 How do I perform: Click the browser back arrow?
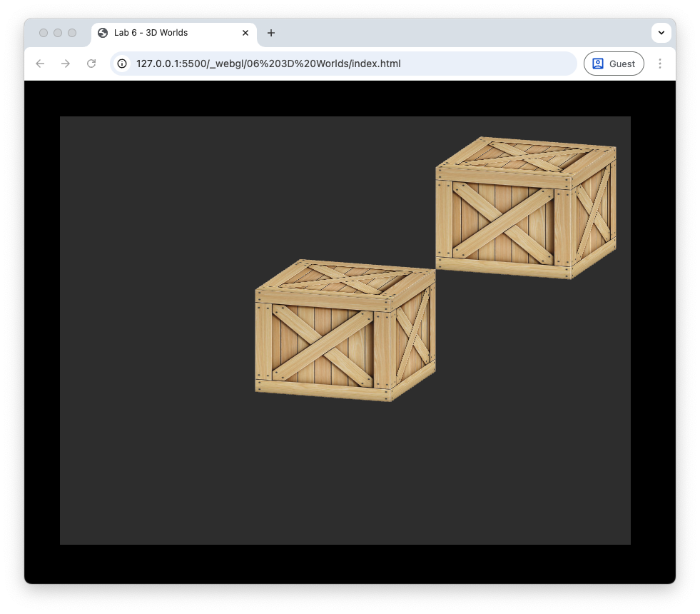click(x=40, y=64)
